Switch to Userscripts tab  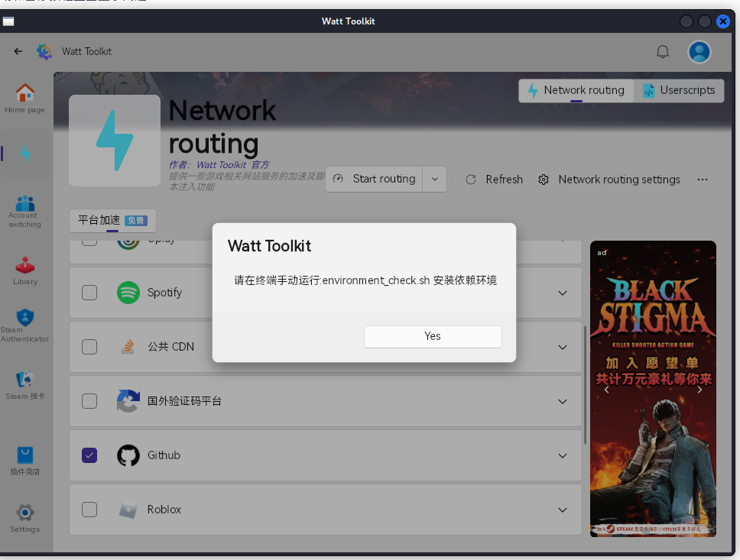point(679,90)
